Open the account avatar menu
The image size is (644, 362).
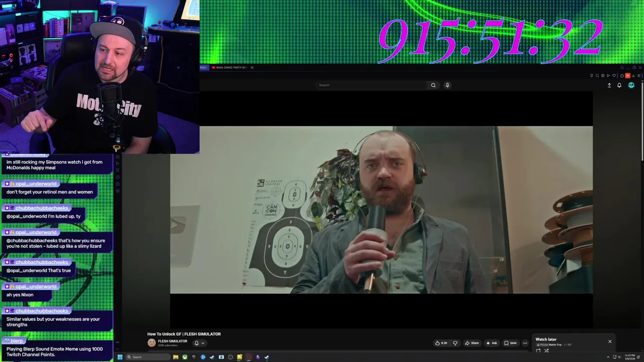point(631,85)
